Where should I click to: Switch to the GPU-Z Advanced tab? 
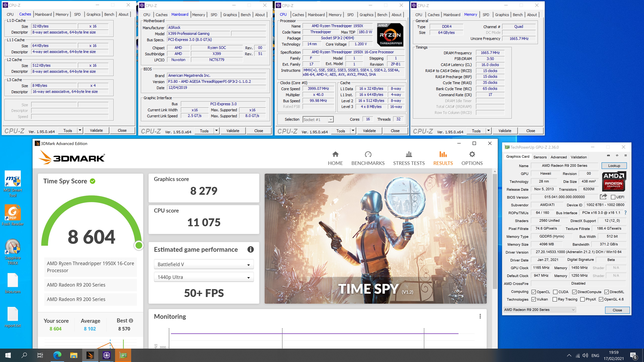pos(558,157)
